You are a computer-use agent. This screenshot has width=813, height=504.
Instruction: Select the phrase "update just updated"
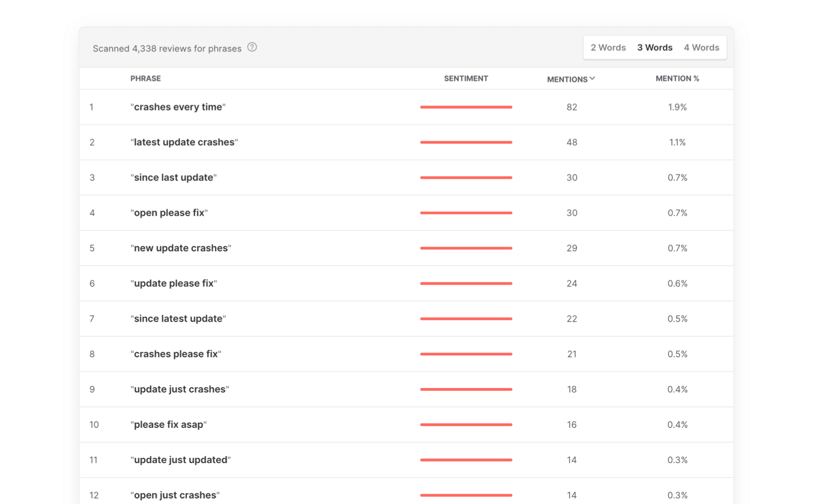tap(181, 460)
